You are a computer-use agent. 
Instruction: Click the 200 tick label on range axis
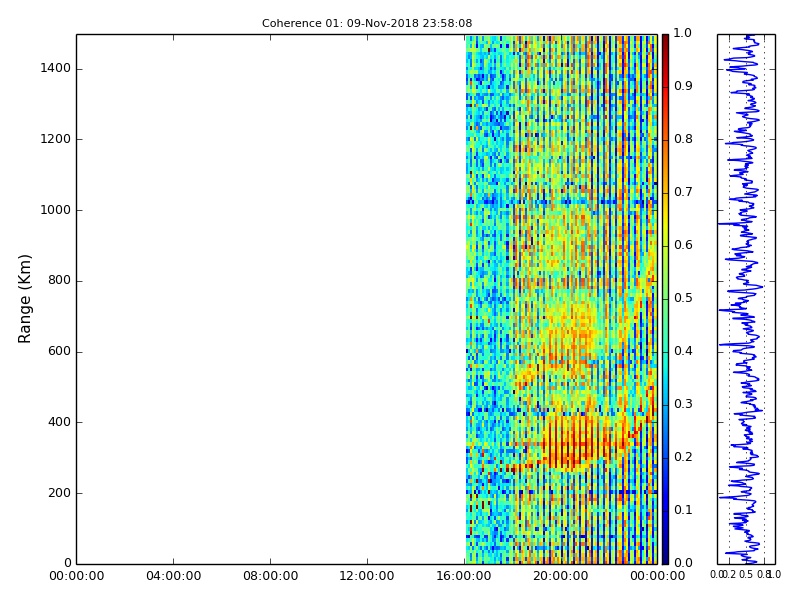coord(59,493)
